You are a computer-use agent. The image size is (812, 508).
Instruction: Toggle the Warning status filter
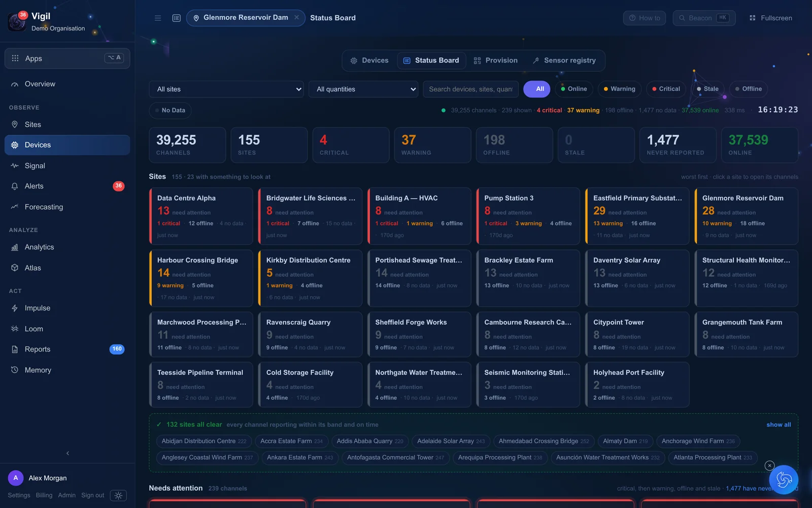(620, 89)
